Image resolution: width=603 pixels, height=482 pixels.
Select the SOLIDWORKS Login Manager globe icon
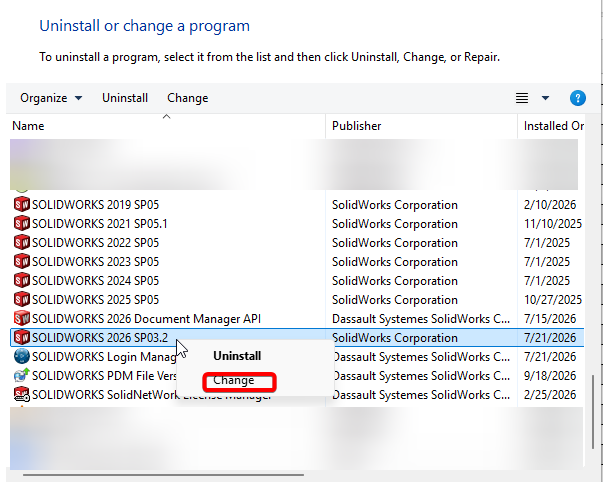coord(22,356)
